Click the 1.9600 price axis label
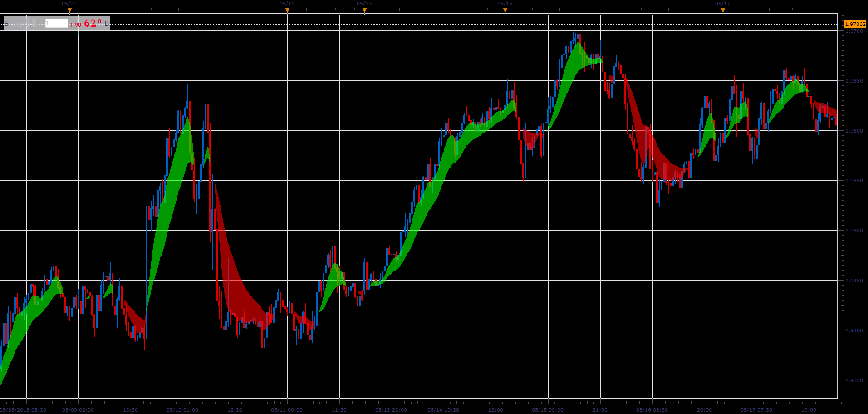This screenshot has width=868, height=414. [x=854, y=131]
